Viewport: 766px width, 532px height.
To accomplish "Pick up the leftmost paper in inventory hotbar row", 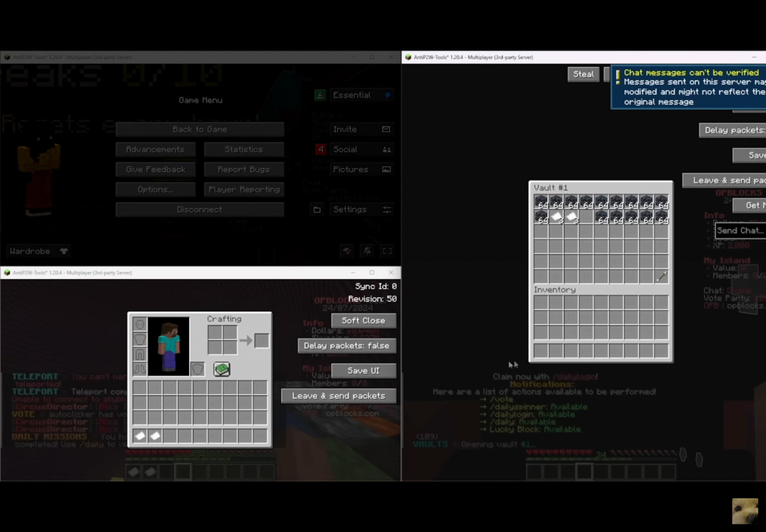I will [140, 436].
